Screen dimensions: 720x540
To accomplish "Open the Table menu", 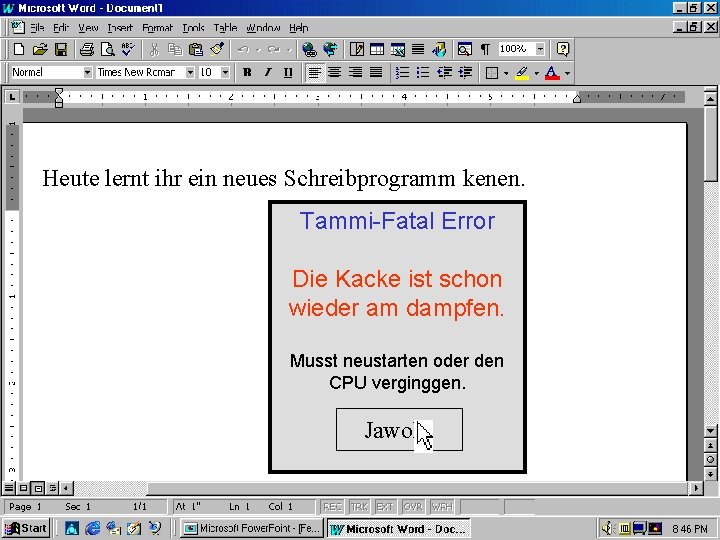I will (x=225, y=28).
